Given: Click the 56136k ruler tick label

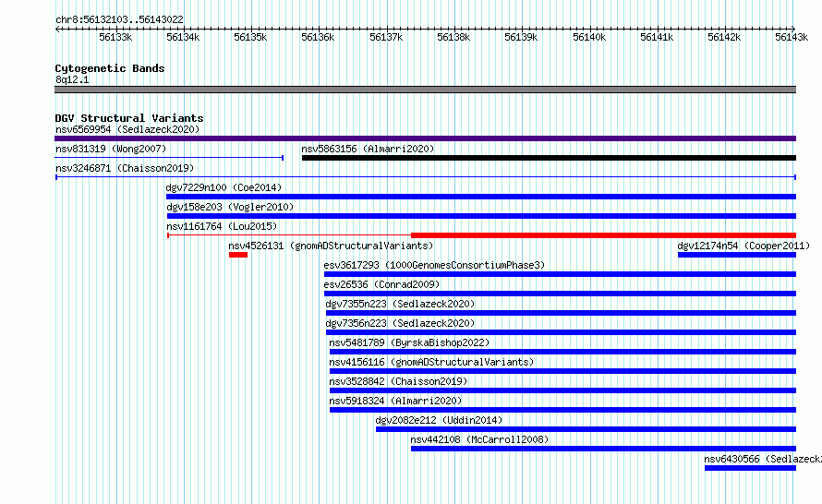Looking at the screenshot, I should 318,38.
